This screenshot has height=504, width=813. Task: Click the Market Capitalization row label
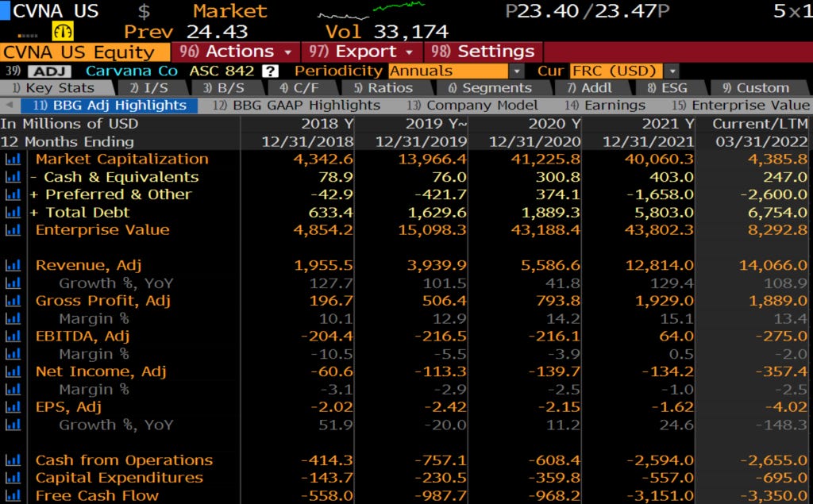[x=121, y=160]
